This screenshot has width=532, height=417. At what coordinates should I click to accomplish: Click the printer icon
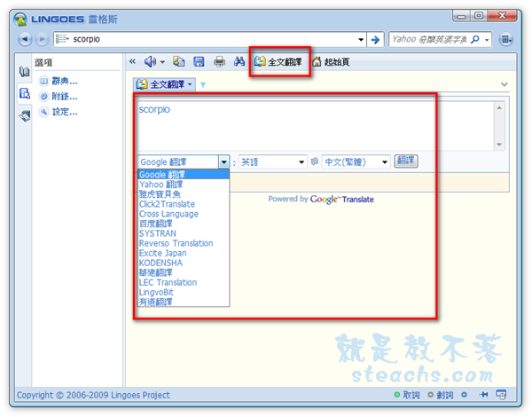219,61
